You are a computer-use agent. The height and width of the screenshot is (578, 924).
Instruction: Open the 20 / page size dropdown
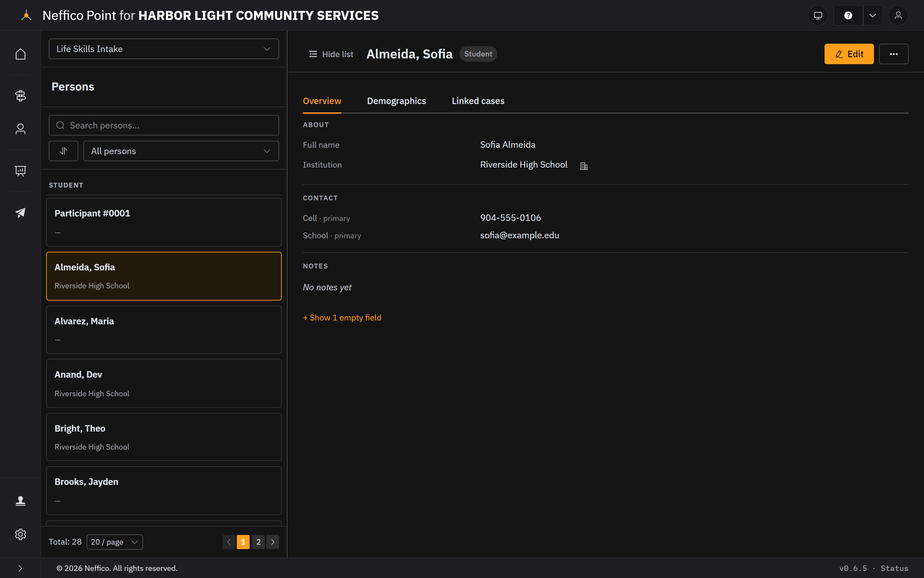click(115, 542)
